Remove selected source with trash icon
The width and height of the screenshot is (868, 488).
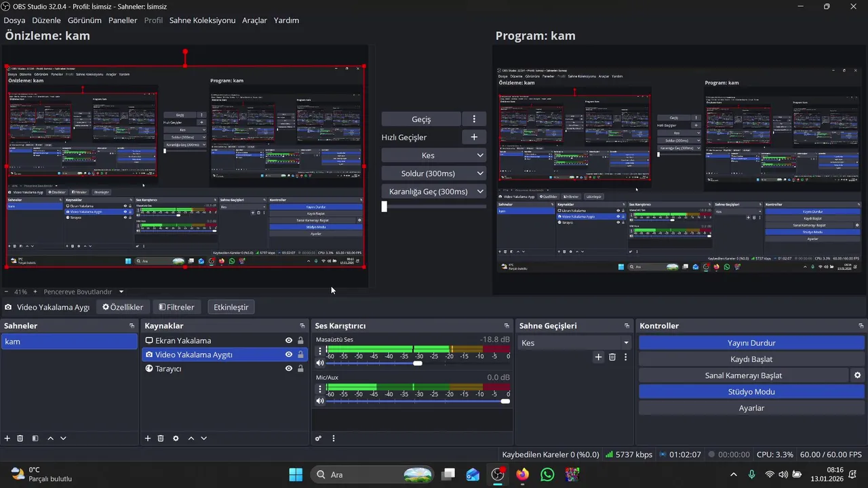pos(161,439)
